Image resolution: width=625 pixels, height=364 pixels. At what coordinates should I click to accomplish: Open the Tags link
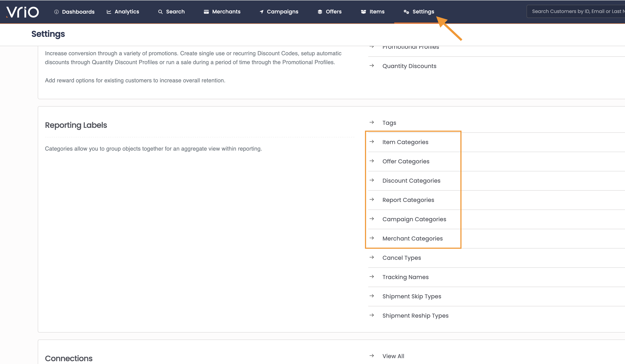[x=389, y=123]
